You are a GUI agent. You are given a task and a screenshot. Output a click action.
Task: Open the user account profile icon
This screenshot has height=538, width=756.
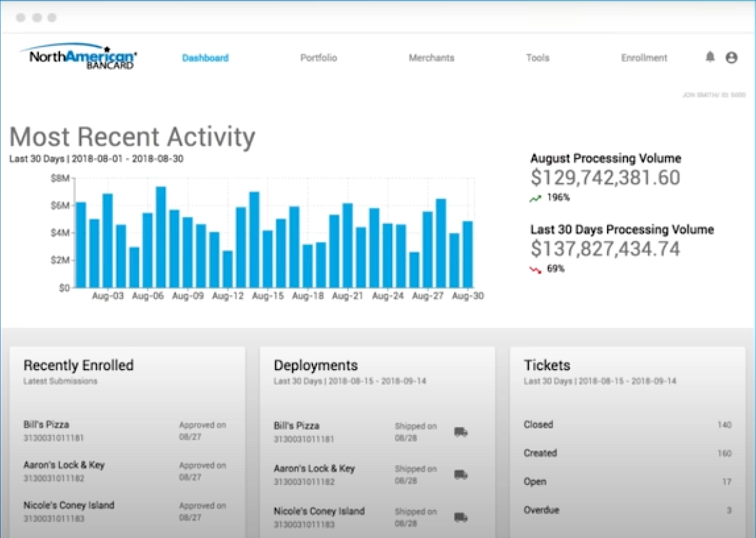[731, 57]
